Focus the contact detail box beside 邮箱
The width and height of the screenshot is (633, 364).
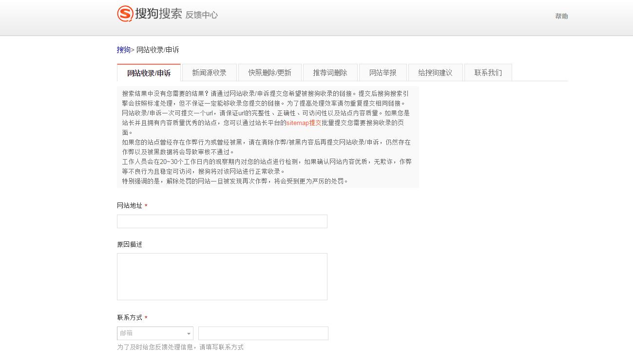tap(263, 333)
